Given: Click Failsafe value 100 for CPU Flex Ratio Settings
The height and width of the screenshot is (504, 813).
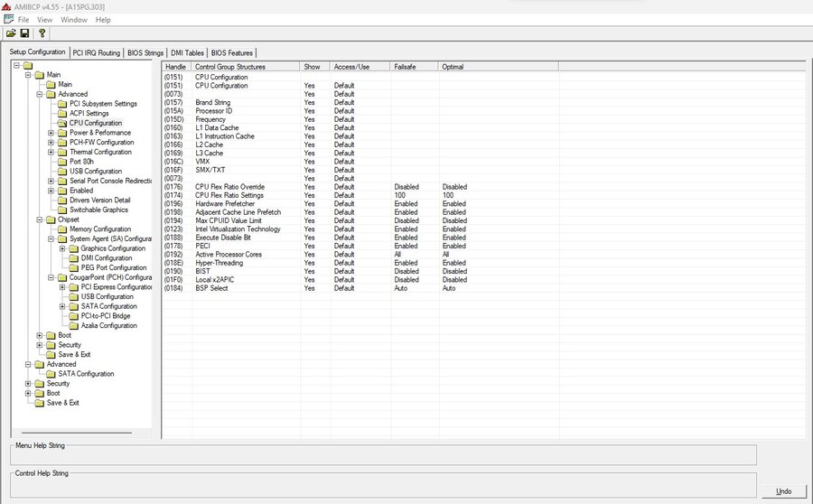Looking at the screenshot, I should tap(400, 195).
